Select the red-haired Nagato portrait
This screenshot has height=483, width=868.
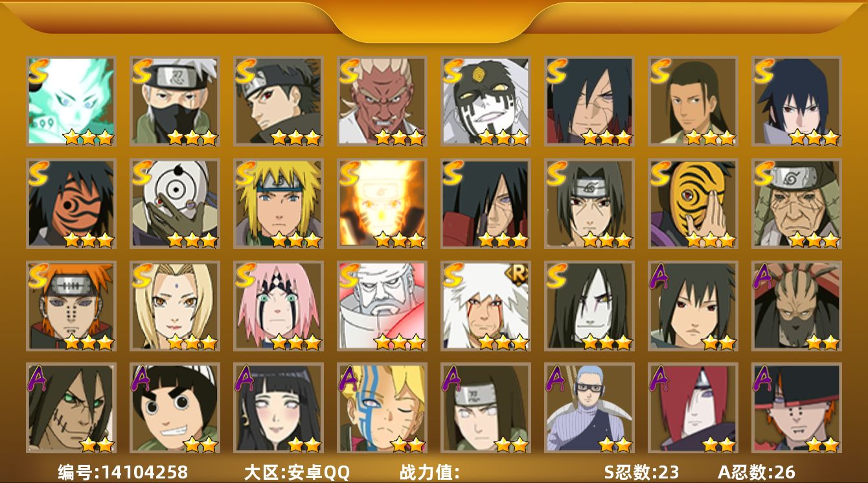coord(693,408)
